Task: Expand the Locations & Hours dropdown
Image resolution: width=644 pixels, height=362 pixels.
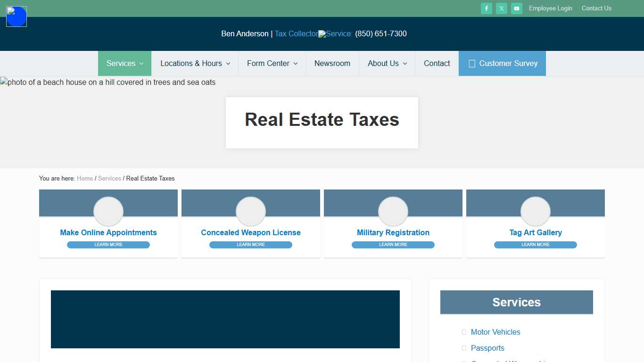Action: pyautogui.click(x=194, y=63)
